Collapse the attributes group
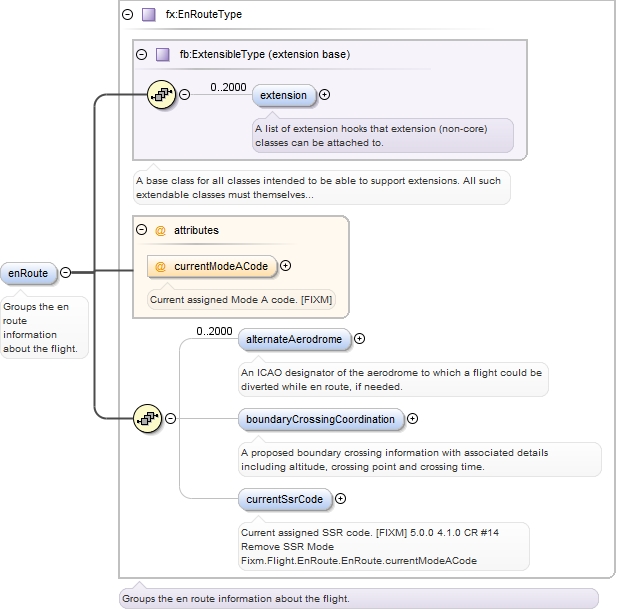 coord(141,230)
